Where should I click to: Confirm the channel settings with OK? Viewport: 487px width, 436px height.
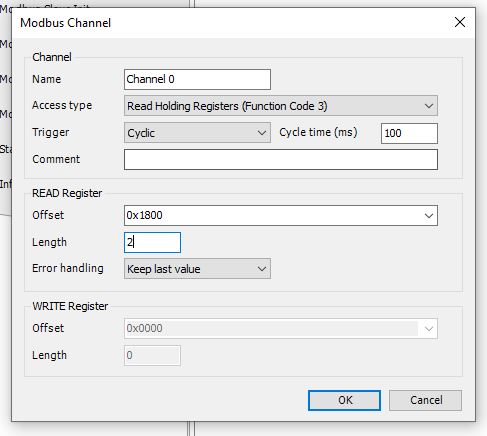coord(344,400)
